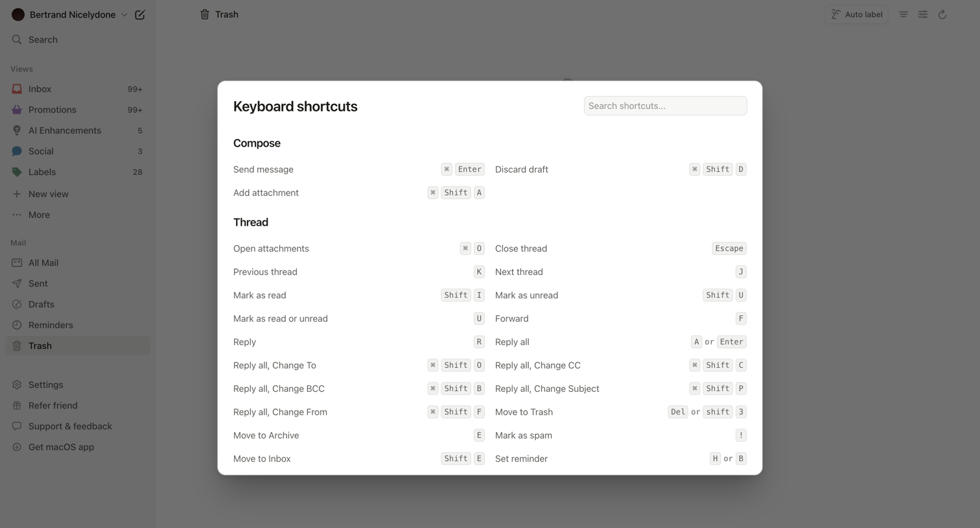Open the AI Enhancements view

click(78, 130)
